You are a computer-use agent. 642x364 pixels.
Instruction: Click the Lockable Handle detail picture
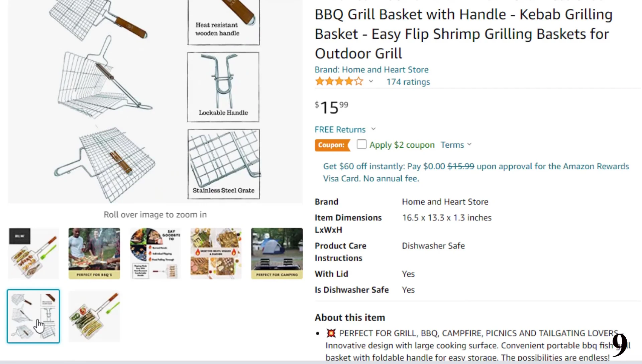point(223,87)
